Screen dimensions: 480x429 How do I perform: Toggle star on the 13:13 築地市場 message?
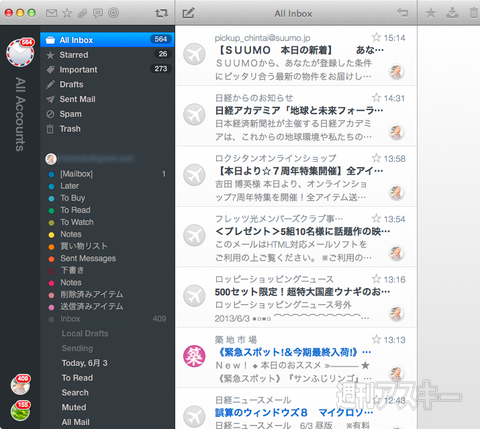376,340
